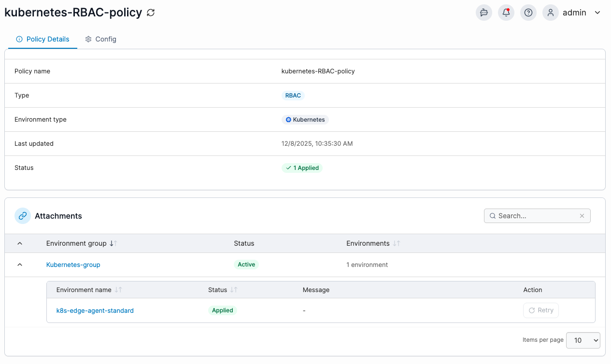Click the Attachments link icon
Screen dimensions: 611x364
coord(23,216)
